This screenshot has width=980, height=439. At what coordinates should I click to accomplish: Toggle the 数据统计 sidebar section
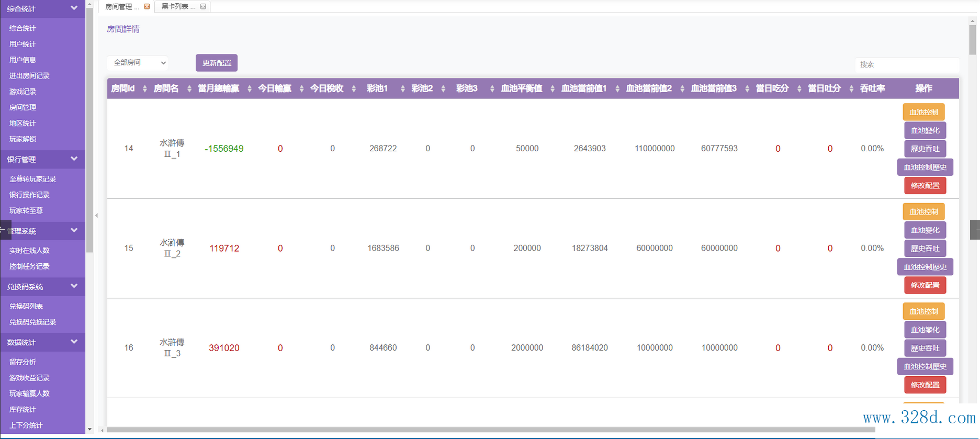[x=74, y=342]
